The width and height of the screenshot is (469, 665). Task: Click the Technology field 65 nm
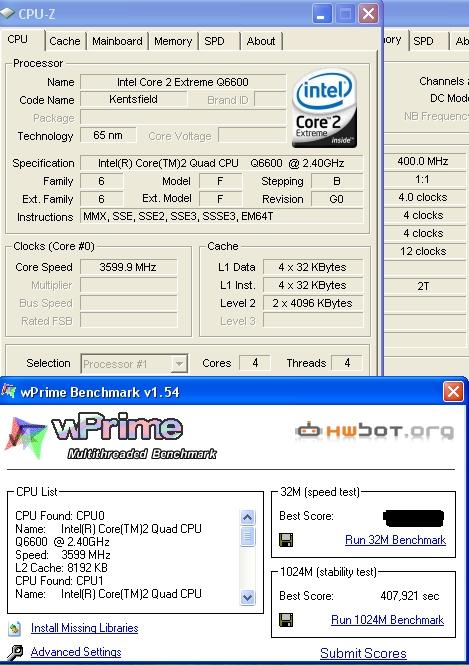tap(108, 135)
